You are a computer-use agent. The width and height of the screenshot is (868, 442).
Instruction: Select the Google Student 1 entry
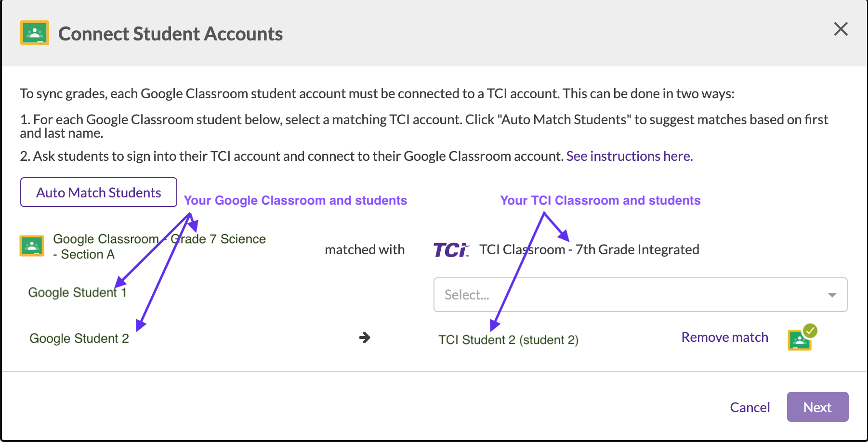(x=78, y=292)
